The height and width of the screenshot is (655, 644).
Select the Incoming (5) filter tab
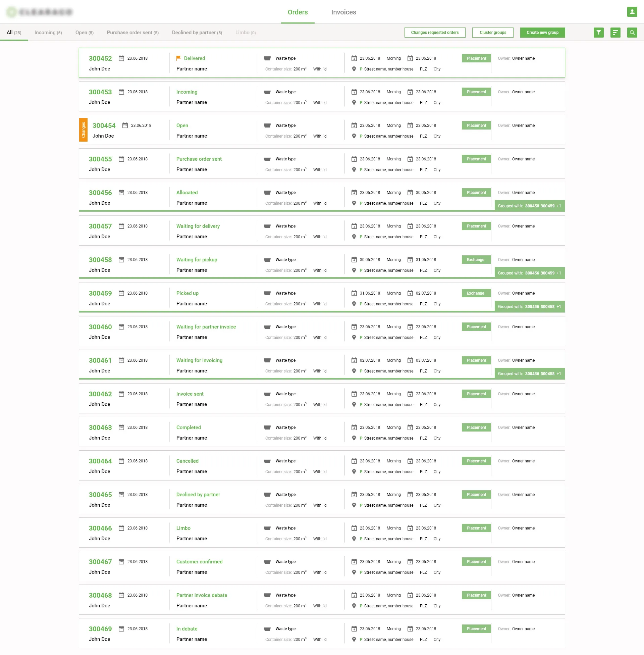48,33
